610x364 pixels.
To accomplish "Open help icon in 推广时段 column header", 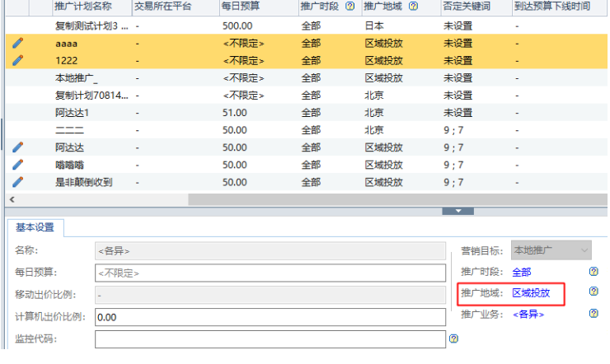I will (x=350, y=7).
